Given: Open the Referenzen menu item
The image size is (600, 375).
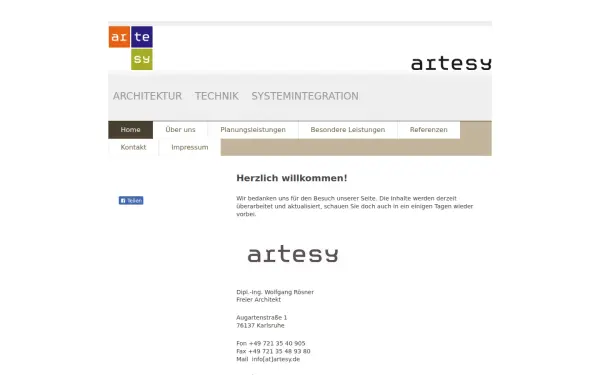Looking at the screenshot, I should point(429,130).
